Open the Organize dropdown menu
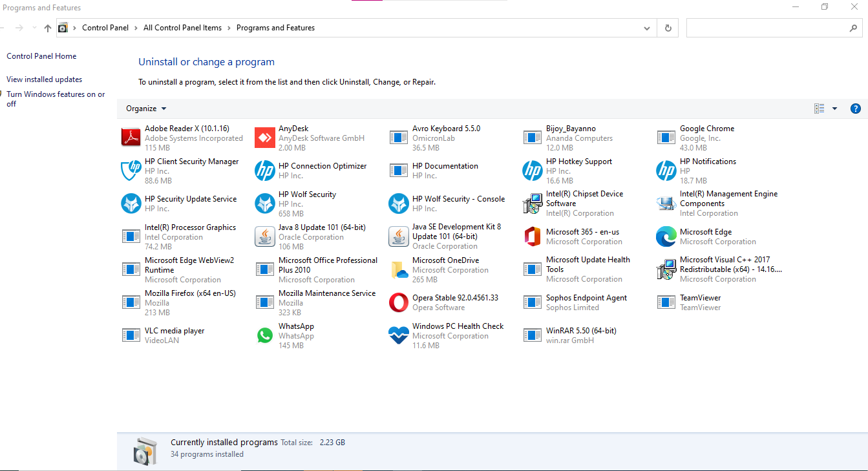The width and height of the screenshot is (868, 471). pyautogui.click(x=146, y=109)
